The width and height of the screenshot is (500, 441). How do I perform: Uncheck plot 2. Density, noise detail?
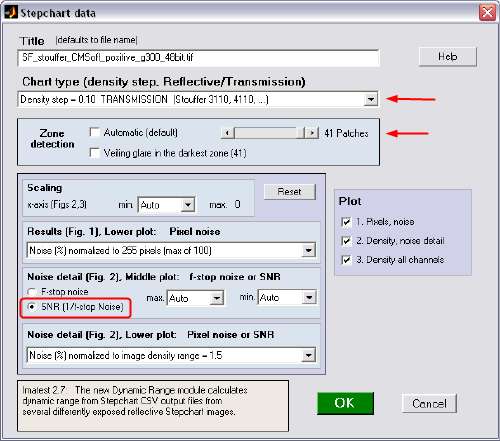tap(346, 241)
